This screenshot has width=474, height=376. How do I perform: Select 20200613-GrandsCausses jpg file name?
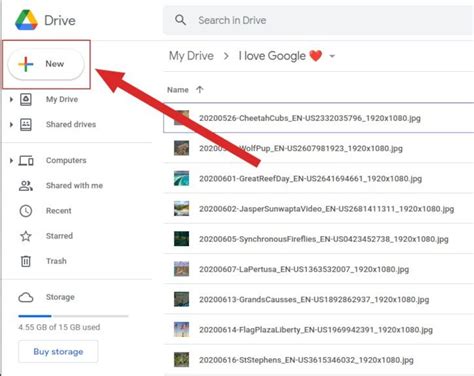[314, 299]
